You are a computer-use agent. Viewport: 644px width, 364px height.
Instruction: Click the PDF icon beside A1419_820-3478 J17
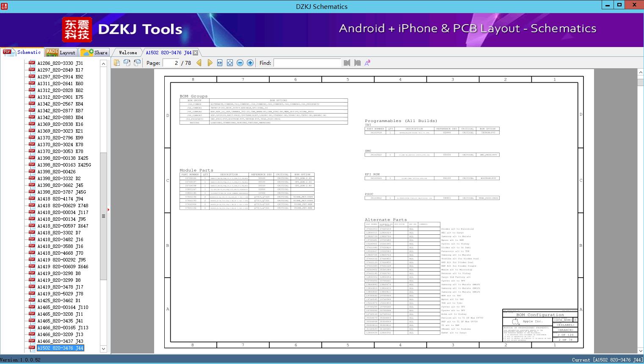32,287
